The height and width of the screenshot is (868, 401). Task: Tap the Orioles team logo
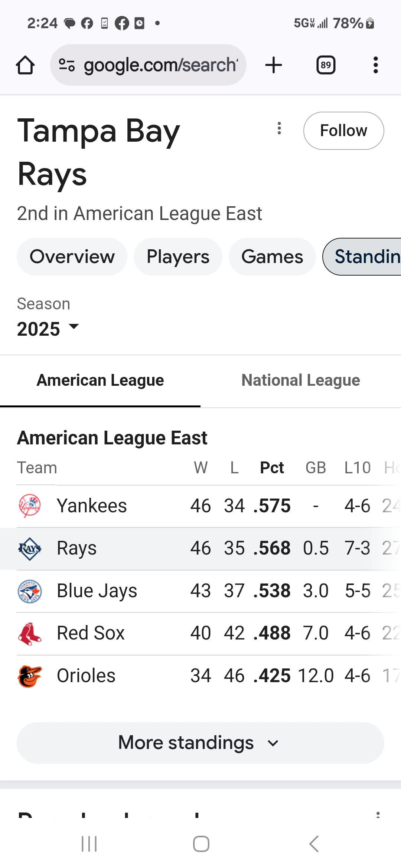click(x=30, y=676)
